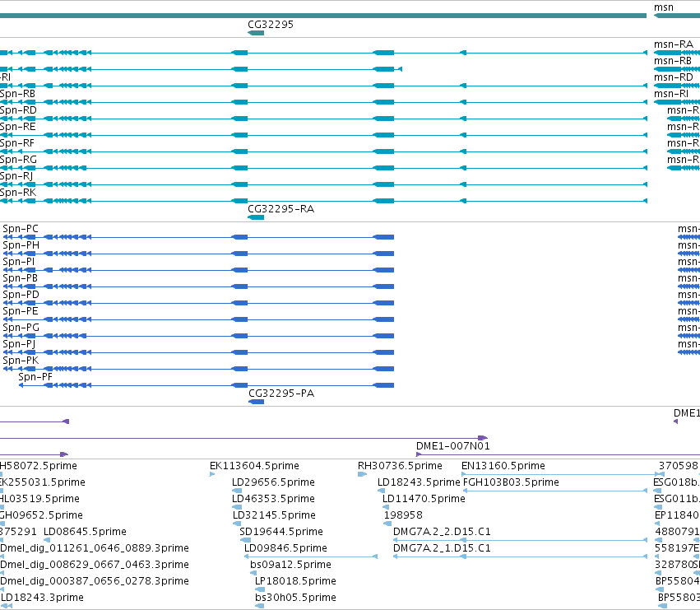Image resolution: width=700 pixels, height=610 pixels.
Task: Select the feature labeled 375291
Action: [x=18, y=533]
